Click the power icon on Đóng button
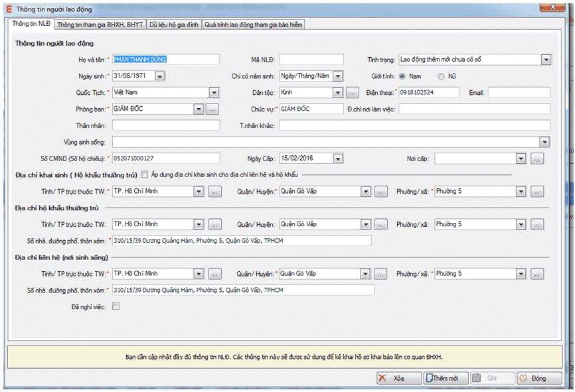 (x=523, y=378)
